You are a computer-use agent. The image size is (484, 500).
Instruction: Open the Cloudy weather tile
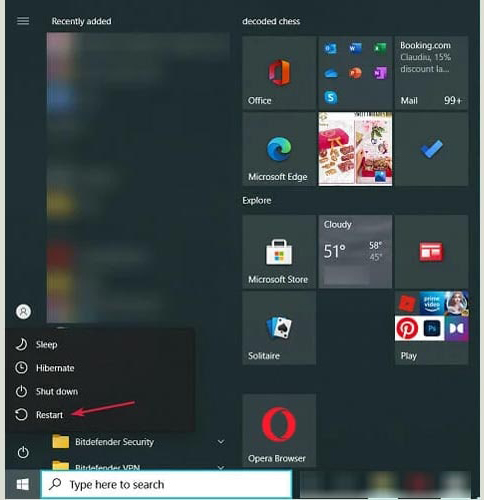[355, 252]
